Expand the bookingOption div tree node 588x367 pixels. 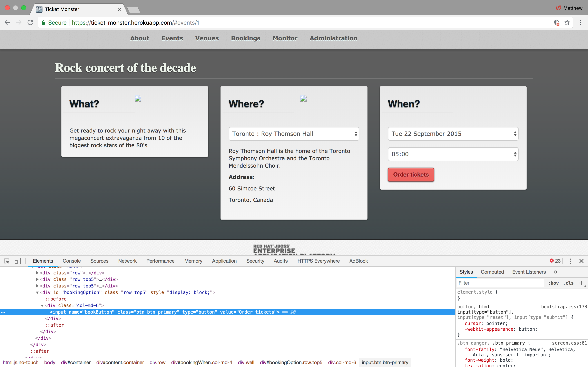click(x=37, y=293)
